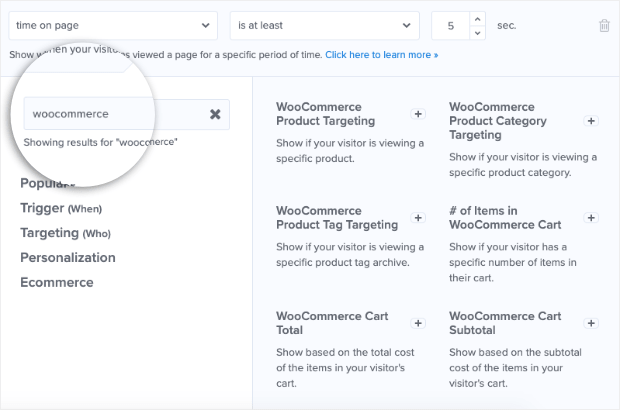The image size is (620, 410).
Task: Click inside the woocommerce search field
Action: pyautogui.click(x=110, y=114)
